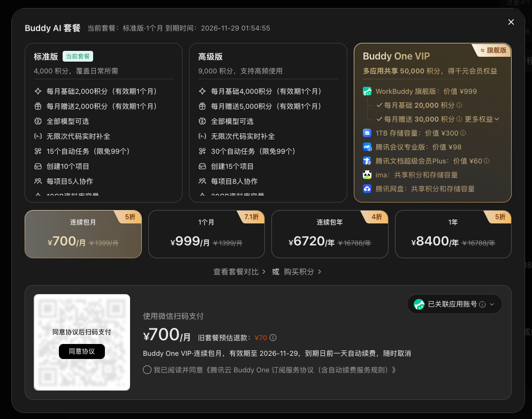The width and height of the screenshot is (532, 419).
Task: Click info icon next to 价值 ¥300
Action: (463, 133)
